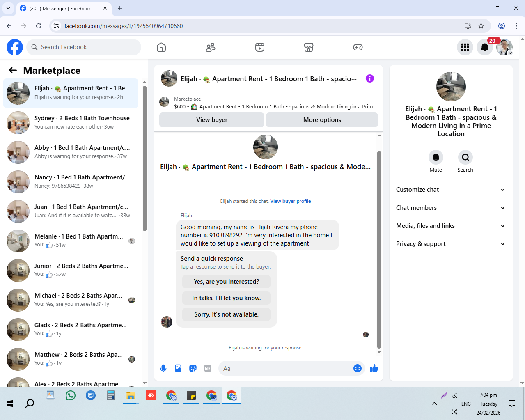The width and height of the screenshot is (525, 420).
Task: Click the conversation list scrollbar
Action: [144, 158]
